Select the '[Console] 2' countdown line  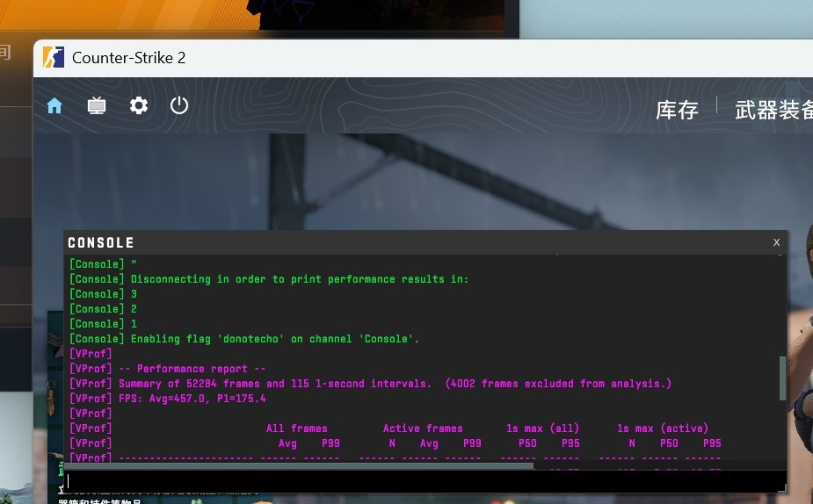coord(103,309)
